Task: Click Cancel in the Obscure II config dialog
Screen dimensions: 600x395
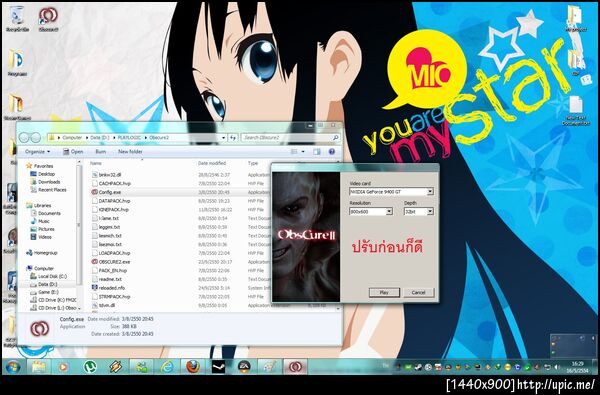Action: tap(418, 292)
